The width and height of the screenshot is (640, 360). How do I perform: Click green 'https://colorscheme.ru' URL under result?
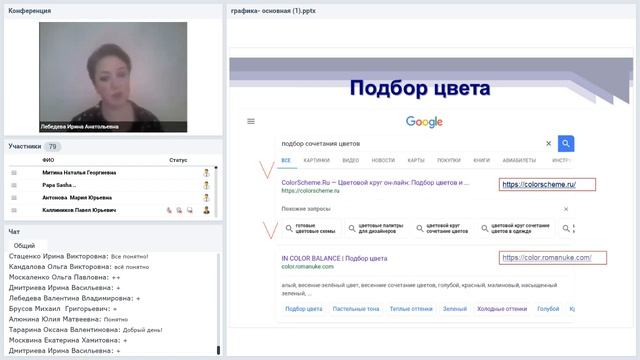tap(310, 191)
